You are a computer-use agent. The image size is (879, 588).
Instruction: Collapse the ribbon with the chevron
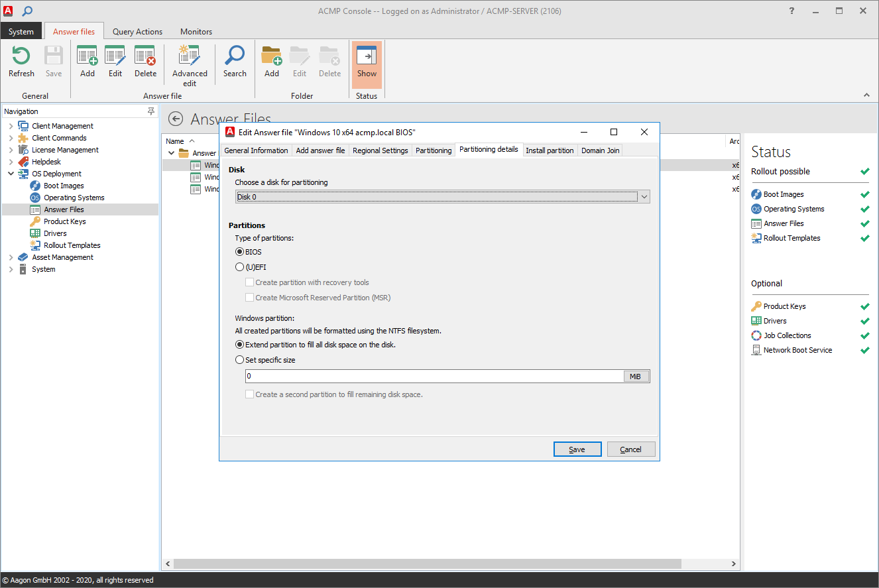(x=866, y=95)
